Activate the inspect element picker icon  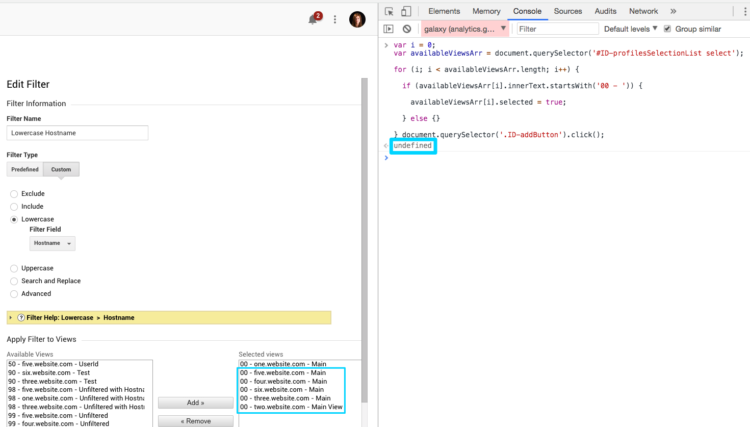389,11
